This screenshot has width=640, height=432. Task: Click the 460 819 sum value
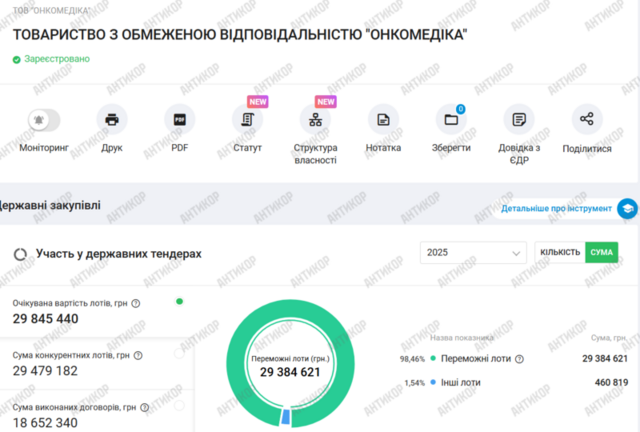[611, 383]
